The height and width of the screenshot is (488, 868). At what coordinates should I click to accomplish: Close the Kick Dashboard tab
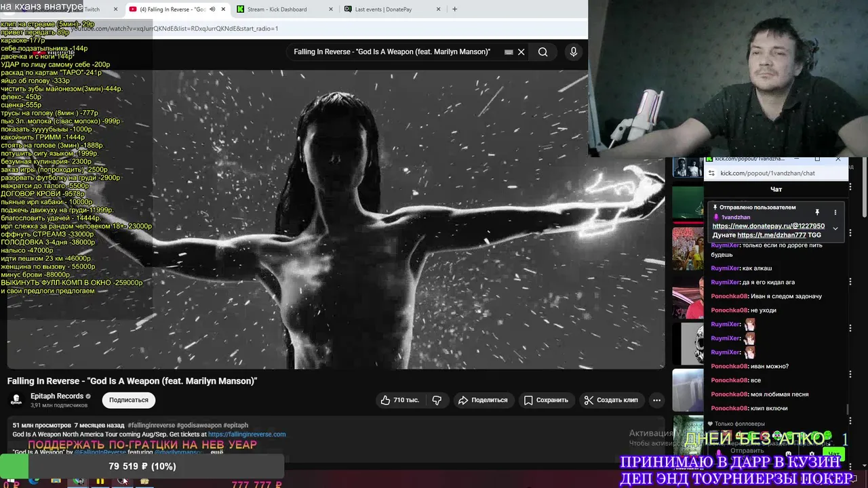[331, 9]
